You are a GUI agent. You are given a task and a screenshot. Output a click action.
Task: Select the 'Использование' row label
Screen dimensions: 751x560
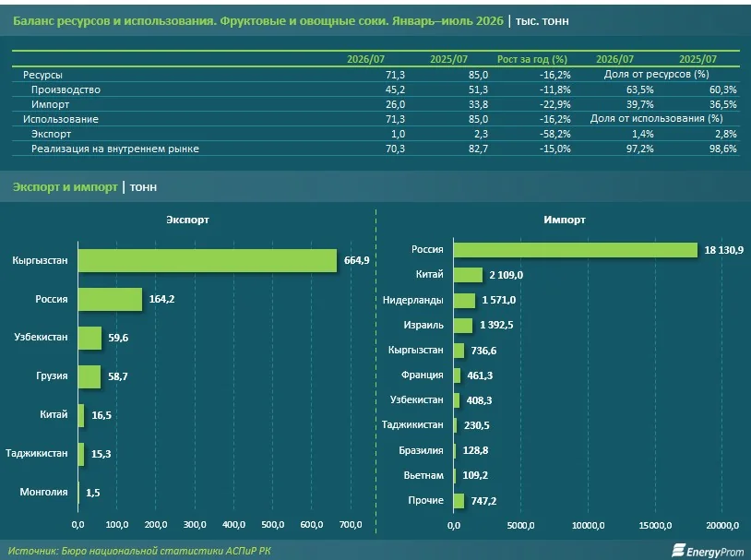[x=61, y=119]
